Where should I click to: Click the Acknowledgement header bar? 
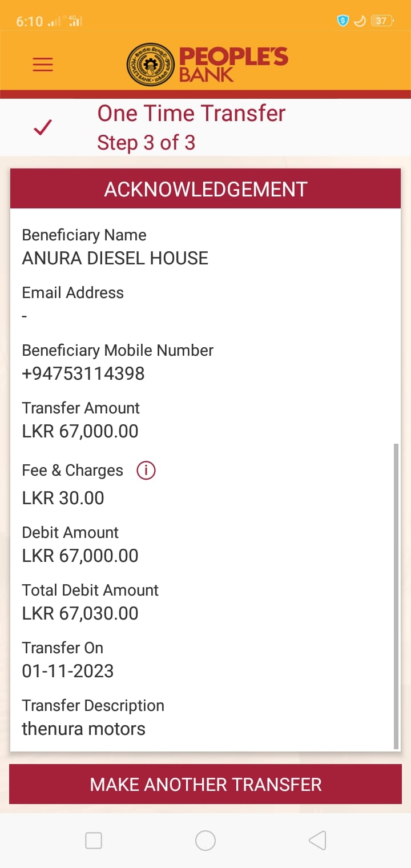pyautogui.click(x=205, y=190)
